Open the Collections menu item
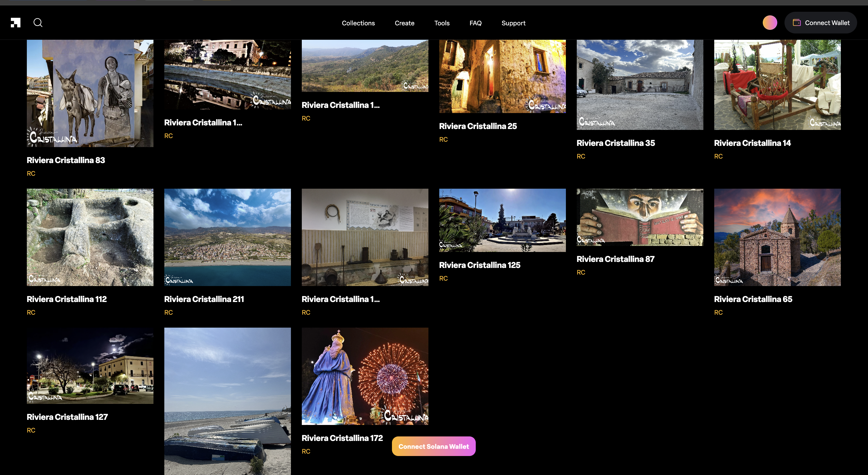This screenshot has width=868, height=475. tap(358, 23)
